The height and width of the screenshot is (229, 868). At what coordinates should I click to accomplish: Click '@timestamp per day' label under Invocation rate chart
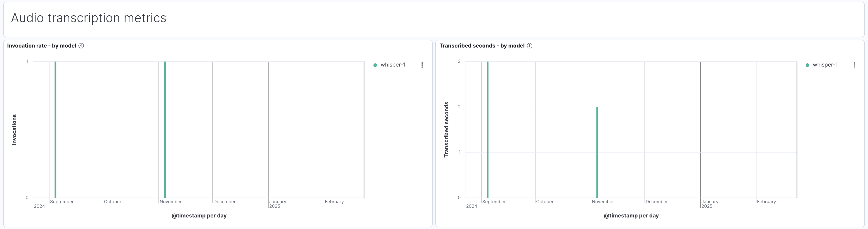[199, 215]
